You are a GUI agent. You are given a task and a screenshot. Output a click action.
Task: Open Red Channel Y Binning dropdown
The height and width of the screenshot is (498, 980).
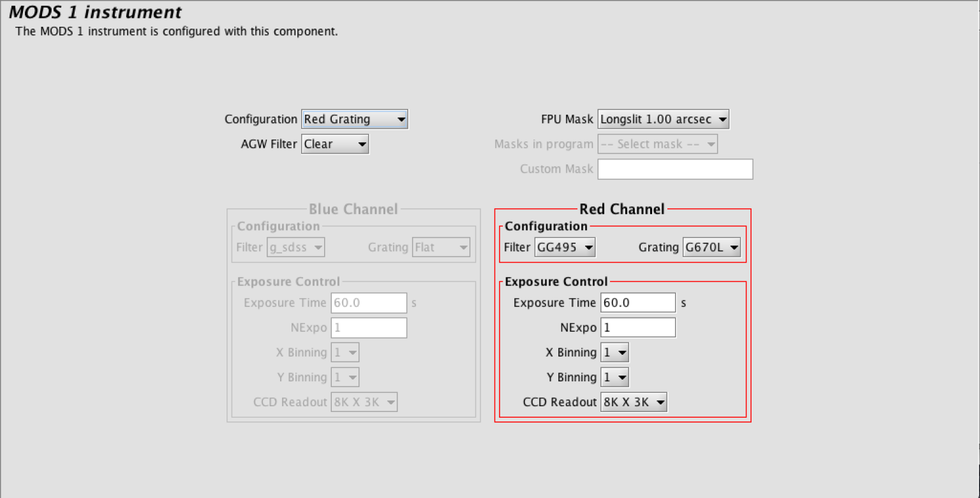[614, 377]
